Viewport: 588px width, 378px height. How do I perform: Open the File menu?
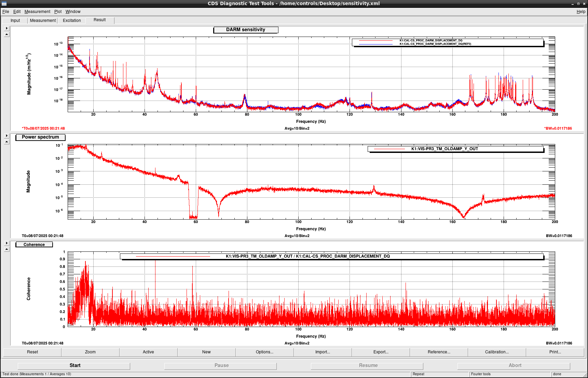coord(5,12)
